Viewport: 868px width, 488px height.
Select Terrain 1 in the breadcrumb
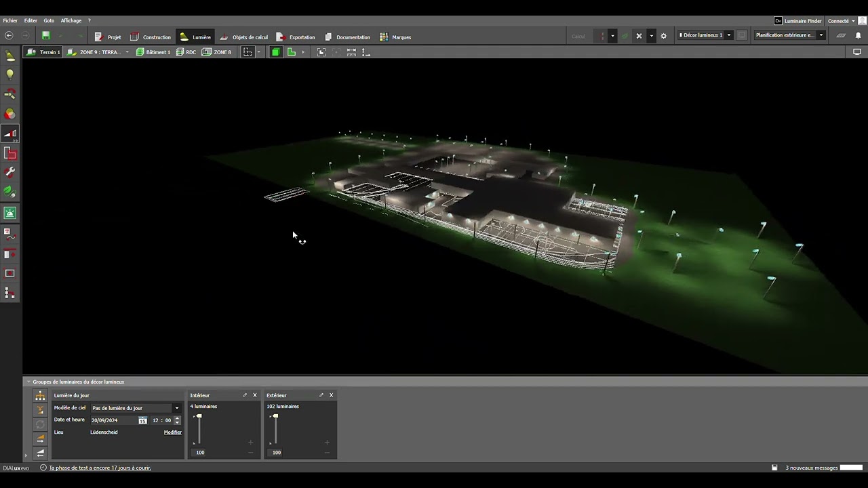point(43,52)
